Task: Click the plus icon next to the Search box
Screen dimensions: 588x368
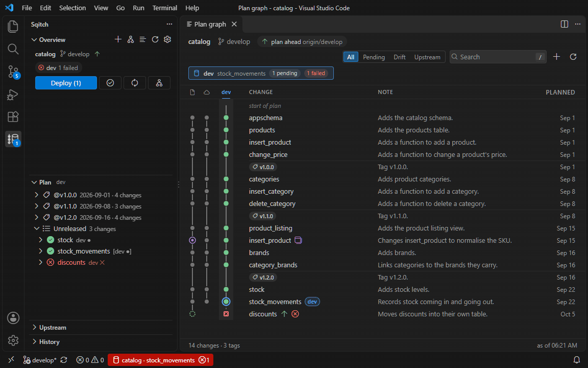Action: (x=556, y=57)
